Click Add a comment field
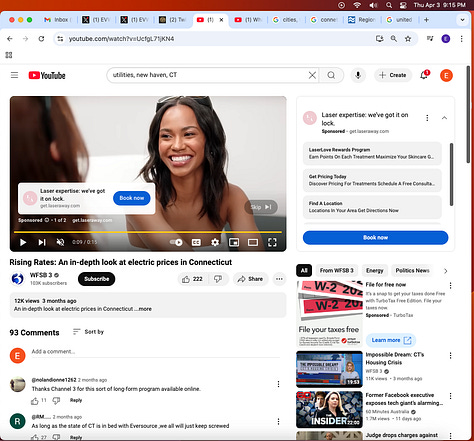474x441 pixels. pyautogui.click(x=155, y=352)
